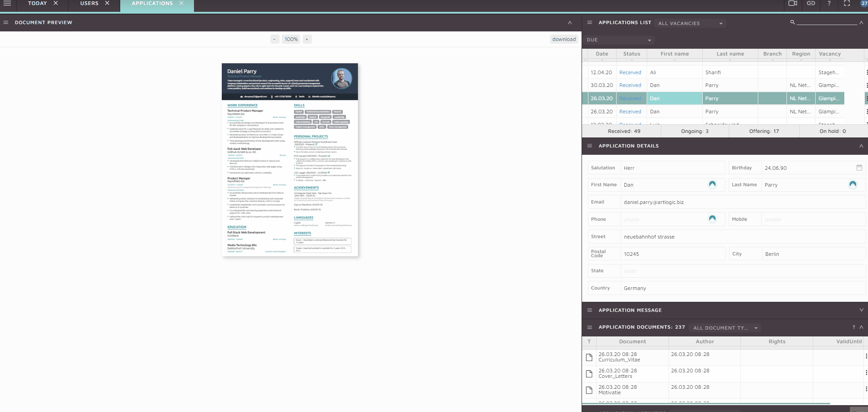The height and width of the screenshot is (412, 868).
Task: Click the 100% zoom level button
Action: (291, 39)
